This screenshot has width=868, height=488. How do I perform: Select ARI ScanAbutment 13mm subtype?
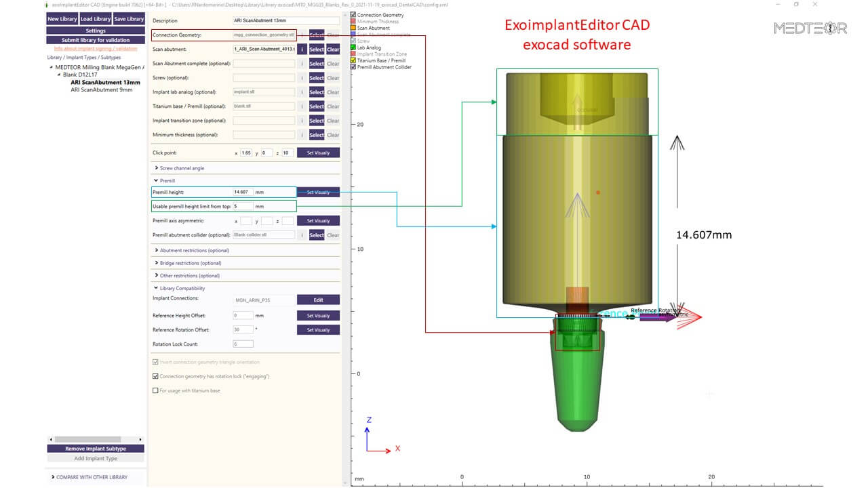click(x=105, y=82)
